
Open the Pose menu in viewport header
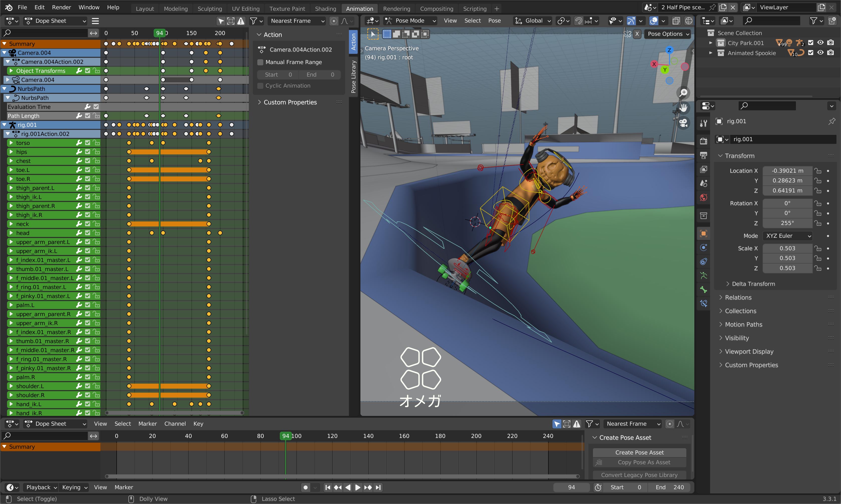point(494,21)
